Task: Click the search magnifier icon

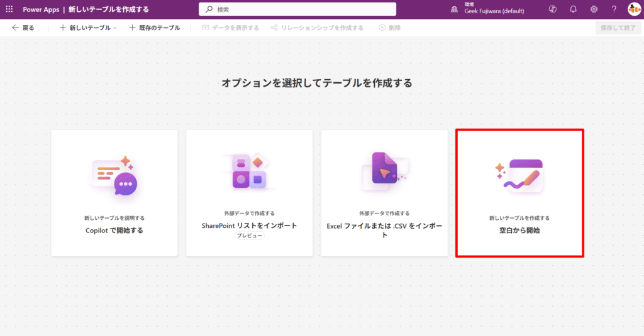Action: point(209,9)
